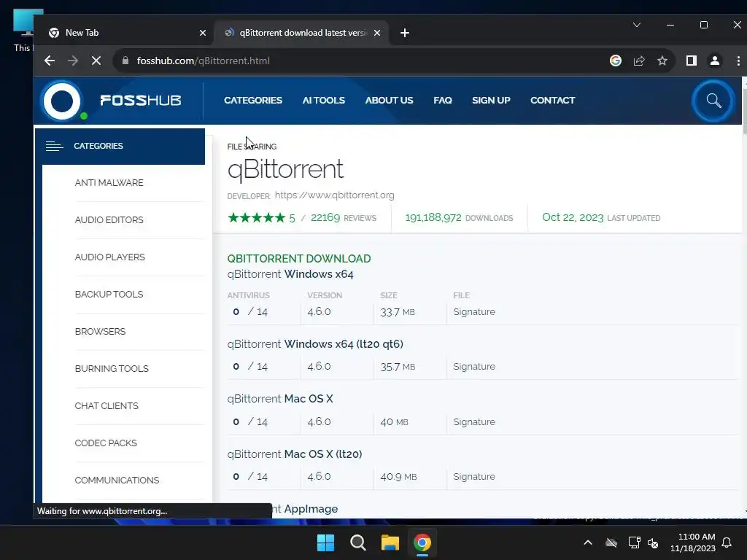Open CODEC PACKS category
The image size is (747, 560).
[x=106, y=443]
